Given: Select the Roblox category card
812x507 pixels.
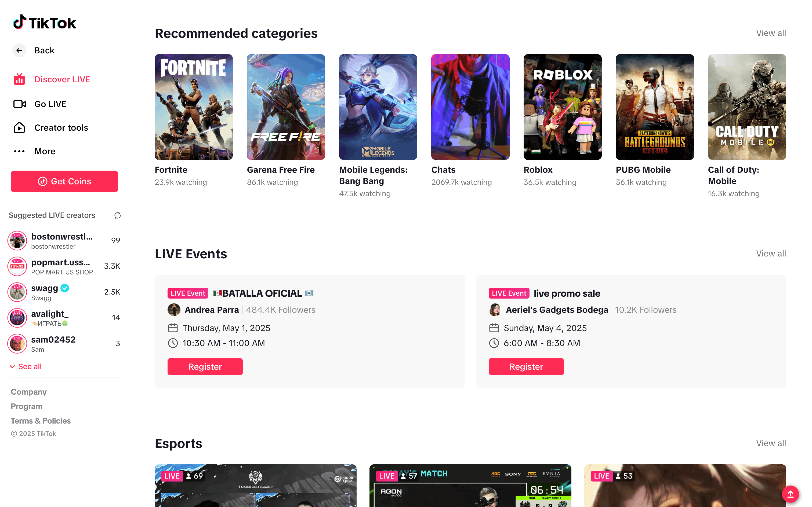Looking at the screenshot, I should coord(562,107).
